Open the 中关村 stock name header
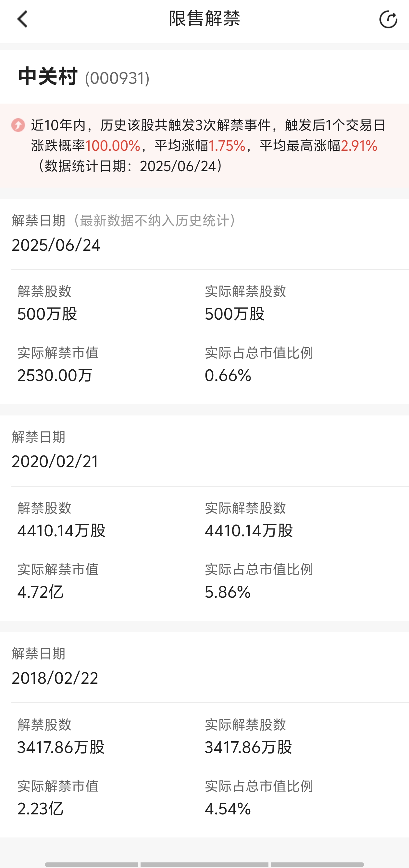The image size is (409, 868). [x=48, y=76]
